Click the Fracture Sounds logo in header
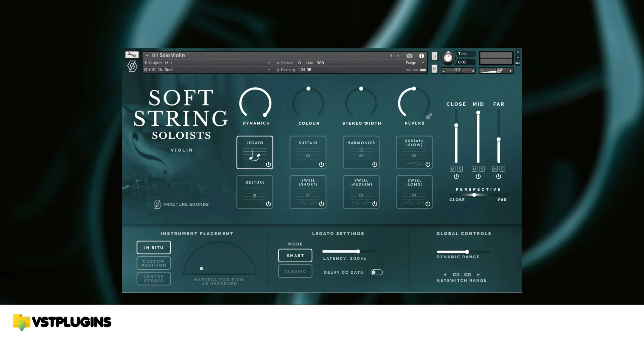 pyautogui.click(x=132, y=66)
